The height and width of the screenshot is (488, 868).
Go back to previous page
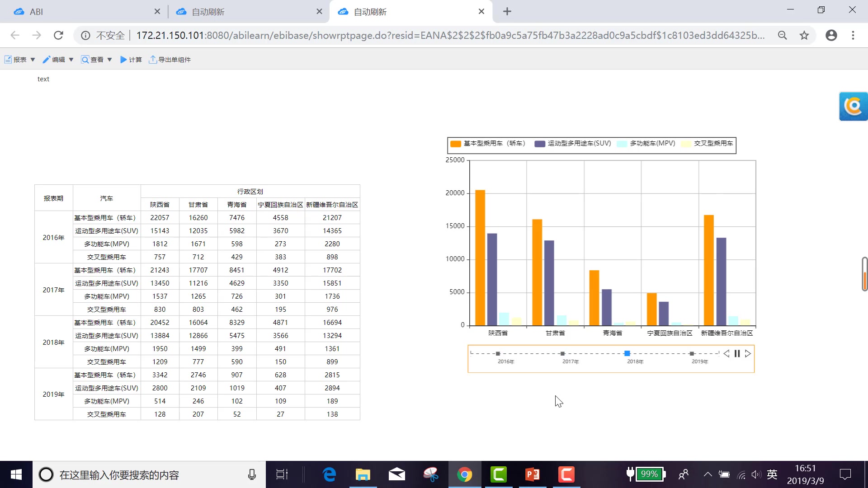pyautogui.click(x=15, y=35)
